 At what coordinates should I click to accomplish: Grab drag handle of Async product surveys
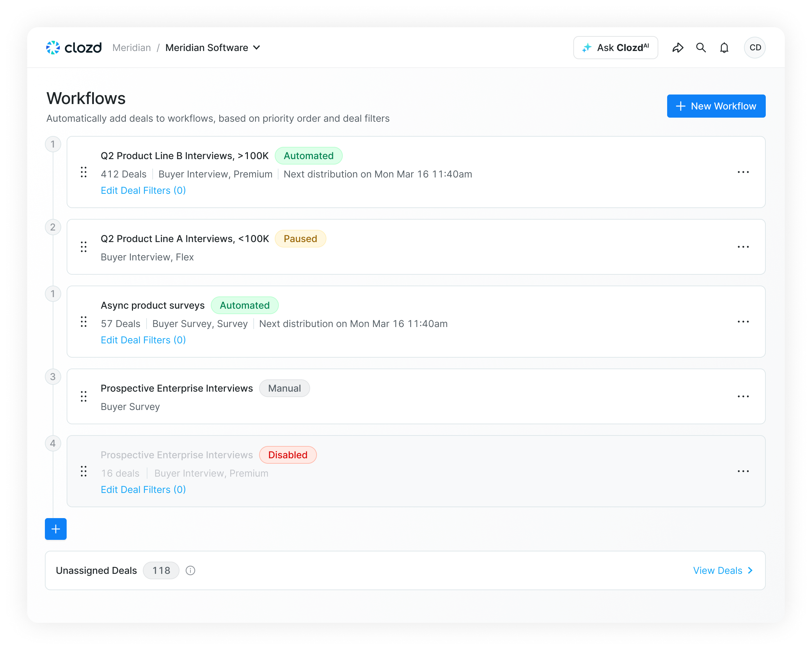pos(84,322)
